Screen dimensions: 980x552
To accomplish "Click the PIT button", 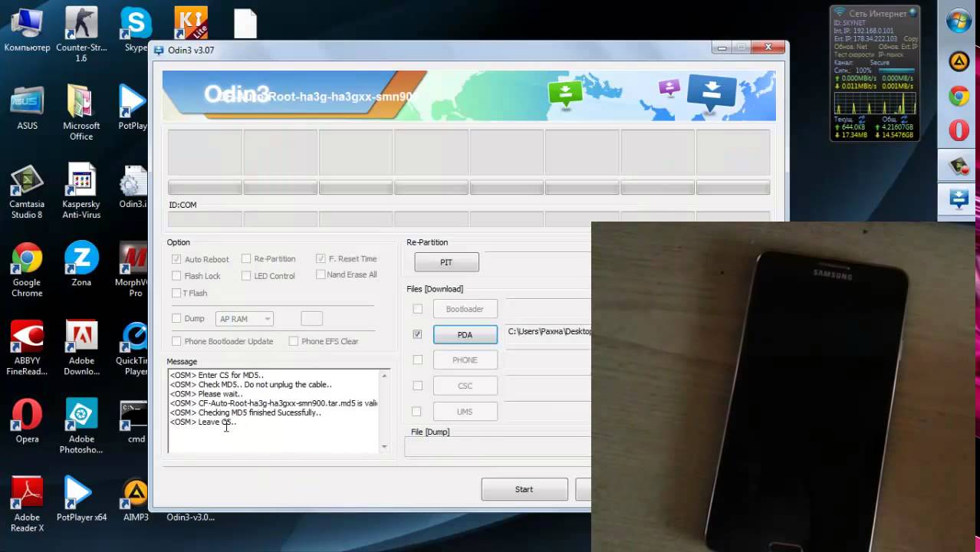I will pos(446,262).
